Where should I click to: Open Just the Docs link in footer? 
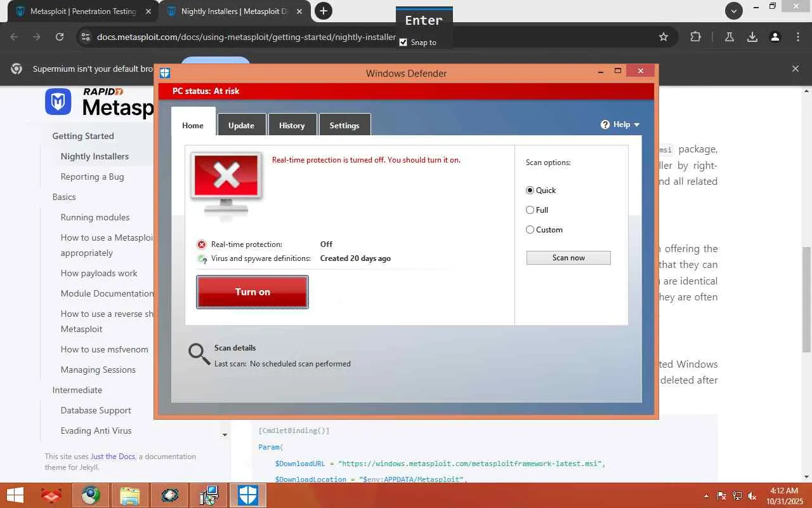pos(113,457)
